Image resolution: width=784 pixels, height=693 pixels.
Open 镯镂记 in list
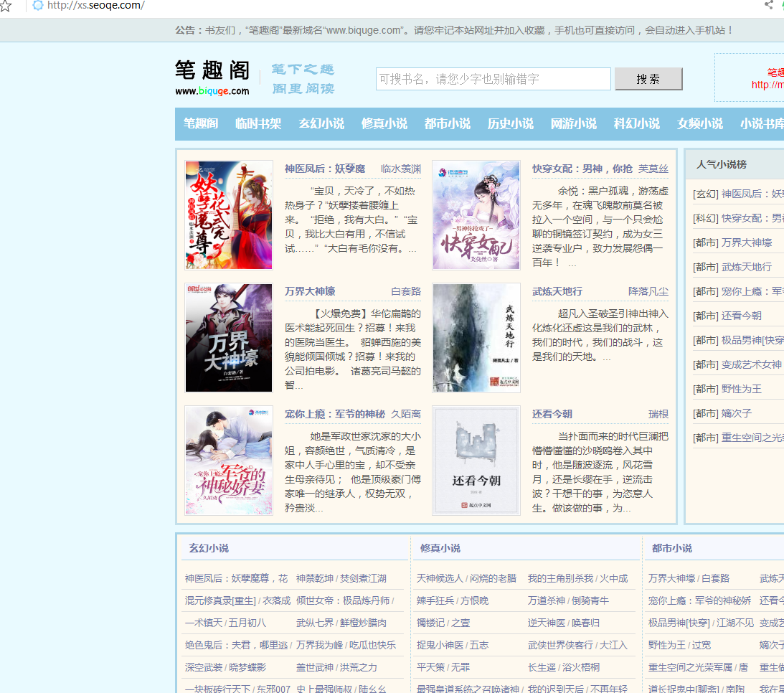432,623
